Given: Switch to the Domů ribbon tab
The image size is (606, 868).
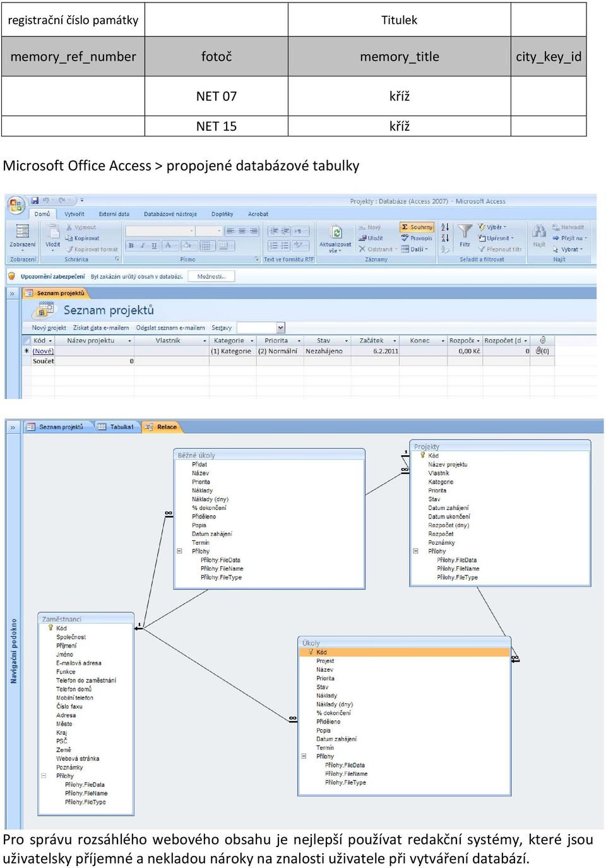Looking at the screenshot, I should point(42,215).
